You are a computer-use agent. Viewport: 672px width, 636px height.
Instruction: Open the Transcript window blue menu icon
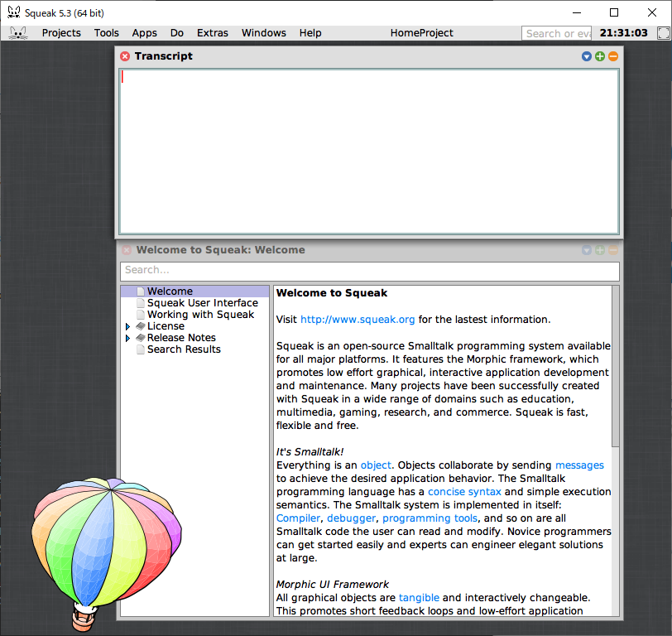(x=587, y=56)
